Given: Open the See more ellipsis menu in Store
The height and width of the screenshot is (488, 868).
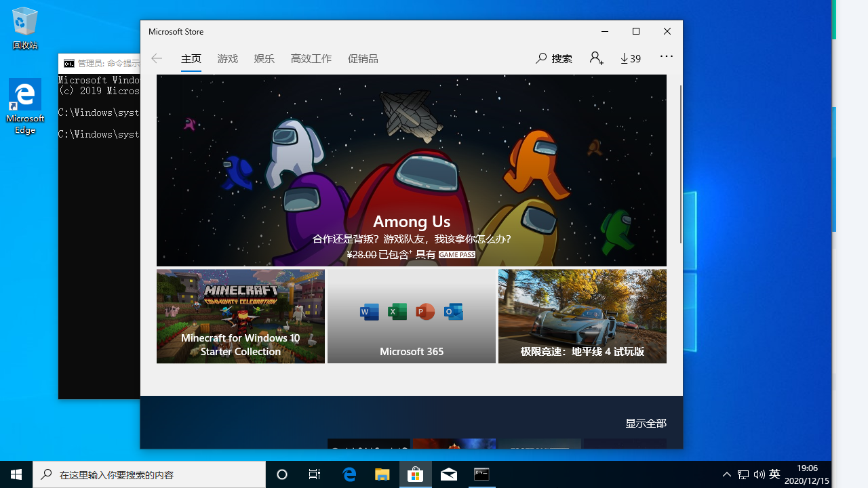Looking at the screenshot, I should [x=666, y=58].
